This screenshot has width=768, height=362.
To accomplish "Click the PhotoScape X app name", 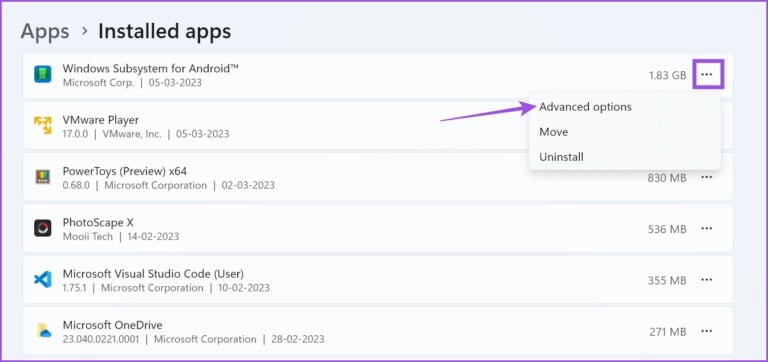I will (98, 222).
